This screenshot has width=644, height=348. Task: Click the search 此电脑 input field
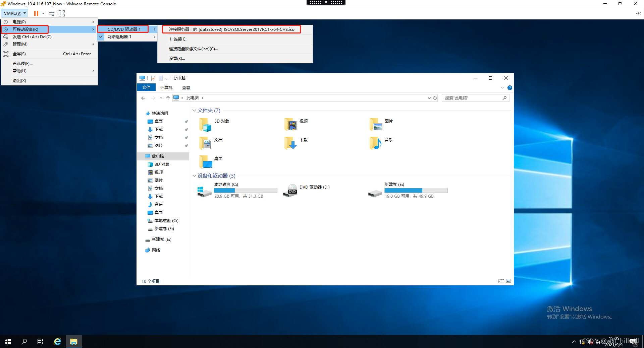click(475, 98)
